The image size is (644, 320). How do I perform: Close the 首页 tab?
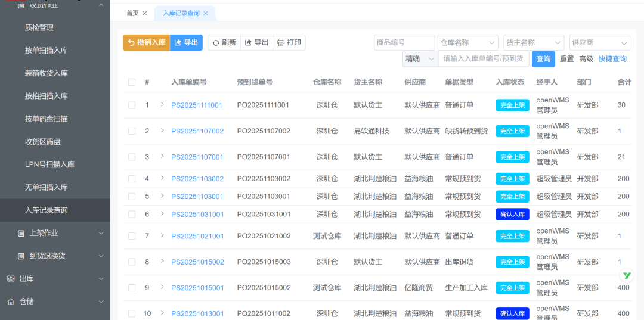(x=144, y=13)
